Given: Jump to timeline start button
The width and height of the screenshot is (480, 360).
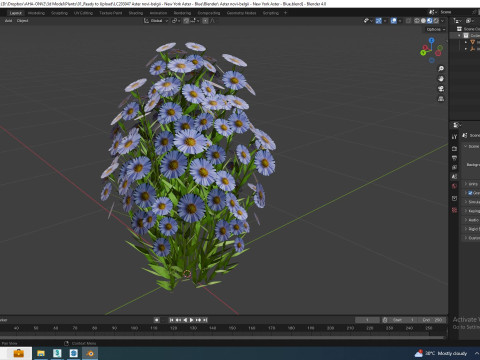Looking at the screenshot, I should click(x=171, y=320).
